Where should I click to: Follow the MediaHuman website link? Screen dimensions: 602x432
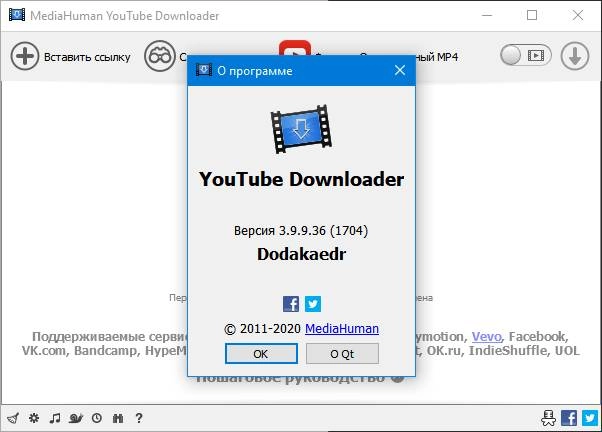[342, 329]
